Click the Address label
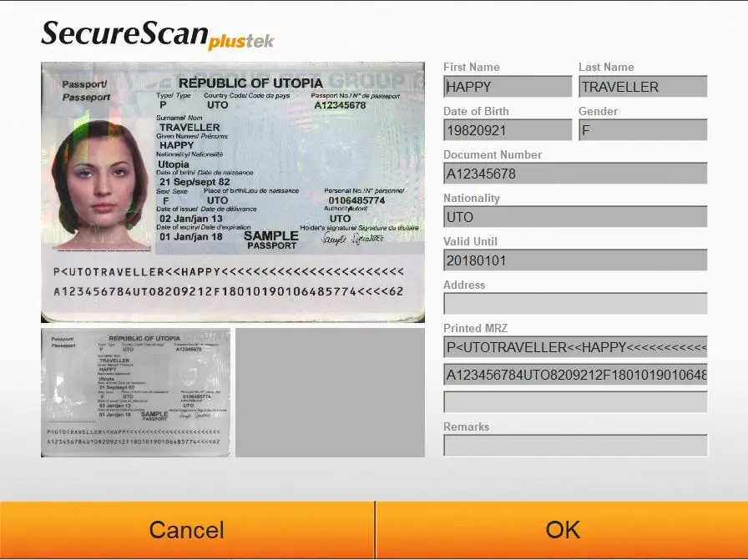 pos(464,285)
